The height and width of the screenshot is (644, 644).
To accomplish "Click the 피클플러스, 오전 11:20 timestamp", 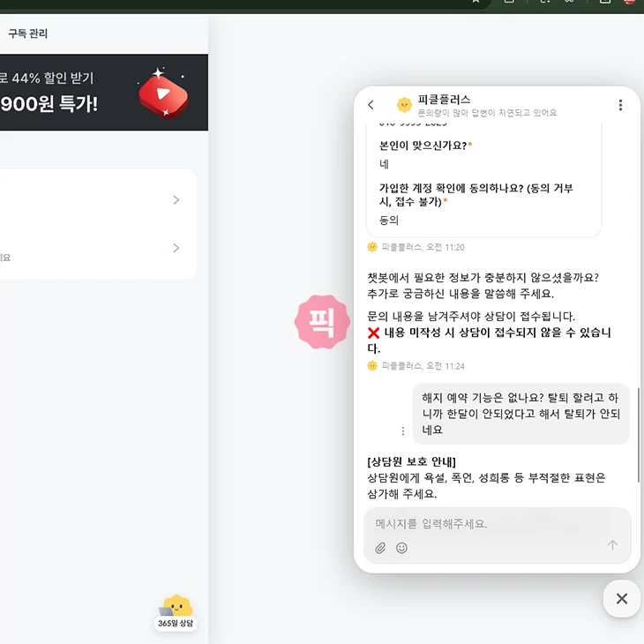I will click(x=423, y=247).
